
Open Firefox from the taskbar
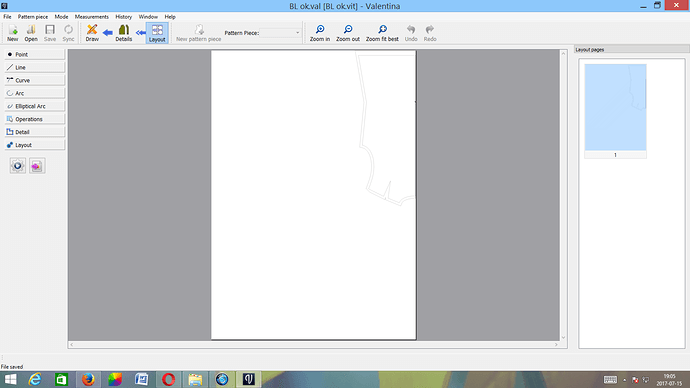pyautogui.click(x=88, y=379)
